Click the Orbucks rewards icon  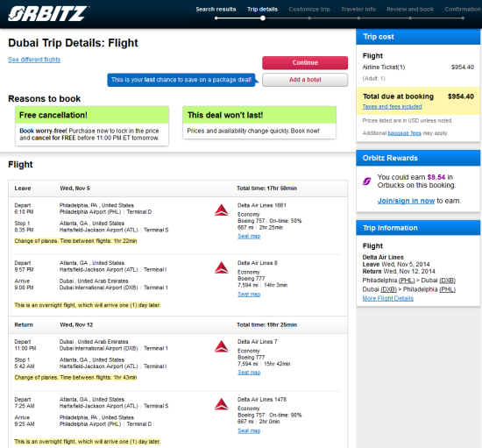(366, 181)
